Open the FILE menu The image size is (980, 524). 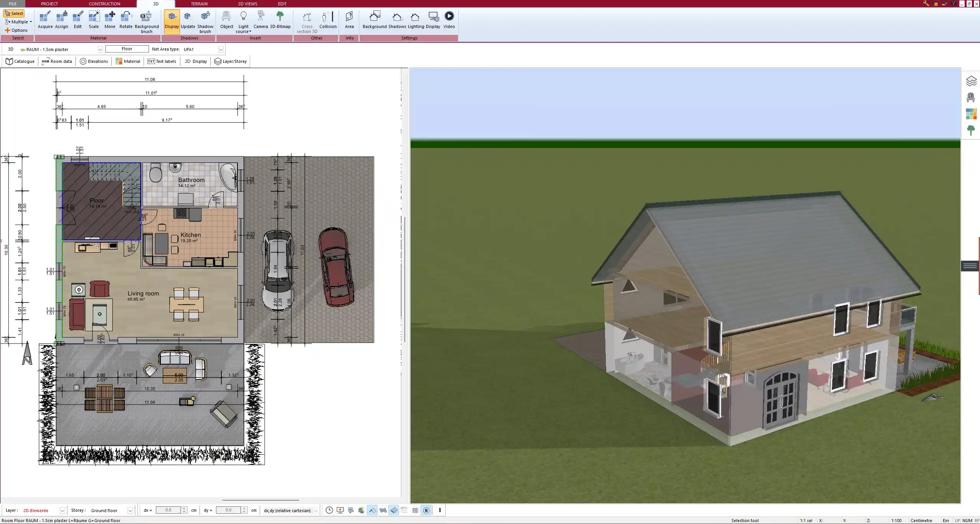[13, 3]
